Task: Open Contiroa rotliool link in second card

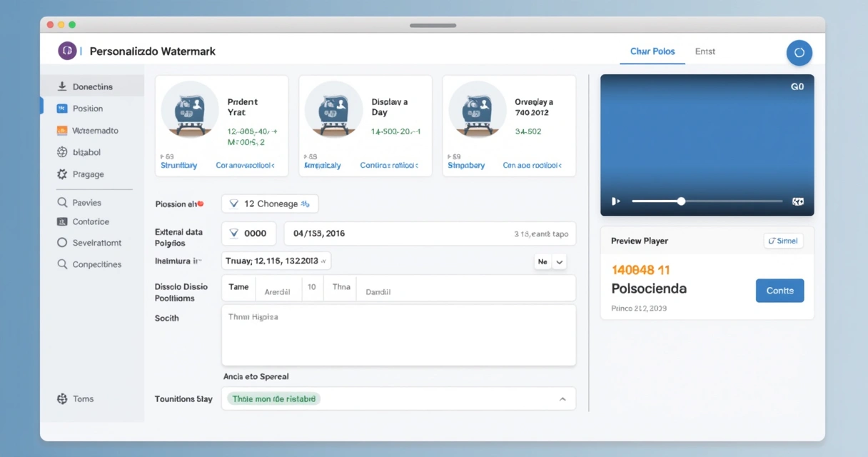Action: pos(388,165)
